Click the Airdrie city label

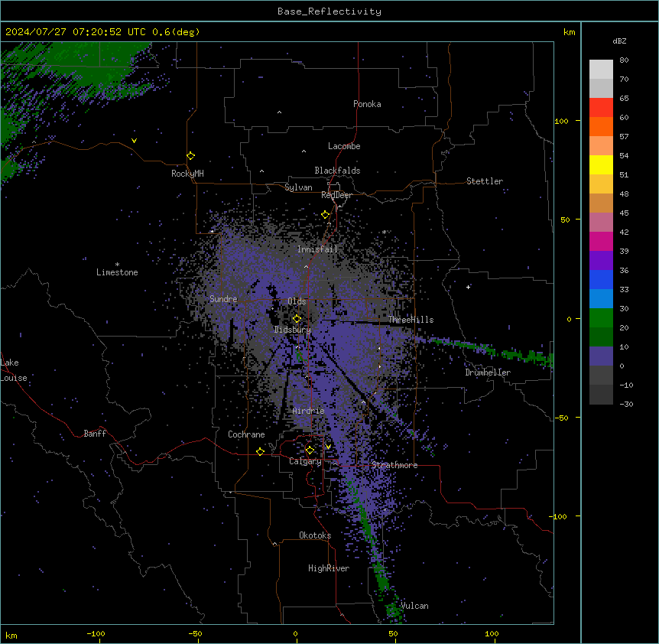[309, 411]
